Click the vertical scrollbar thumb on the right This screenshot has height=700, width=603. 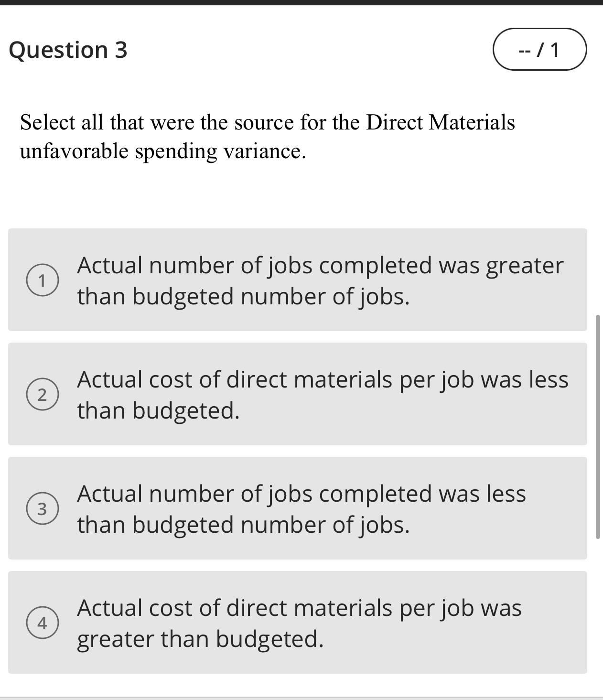[x=599, y=430]
